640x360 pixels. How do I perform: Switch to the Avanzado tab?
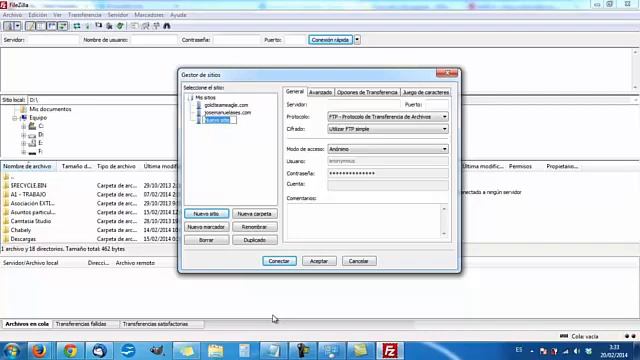pyautogui.click(x=320, y=93)
